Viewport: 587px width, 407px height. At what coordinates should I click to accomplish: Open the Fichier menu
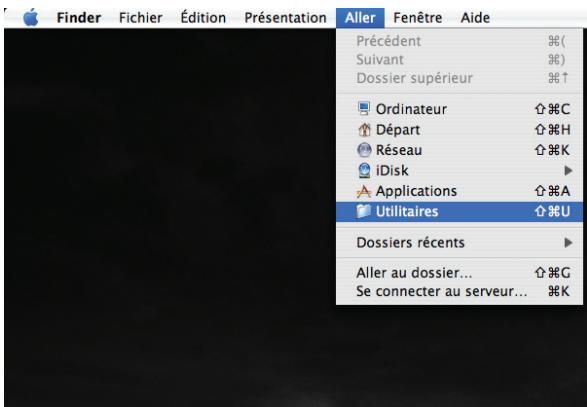point(140,18)
